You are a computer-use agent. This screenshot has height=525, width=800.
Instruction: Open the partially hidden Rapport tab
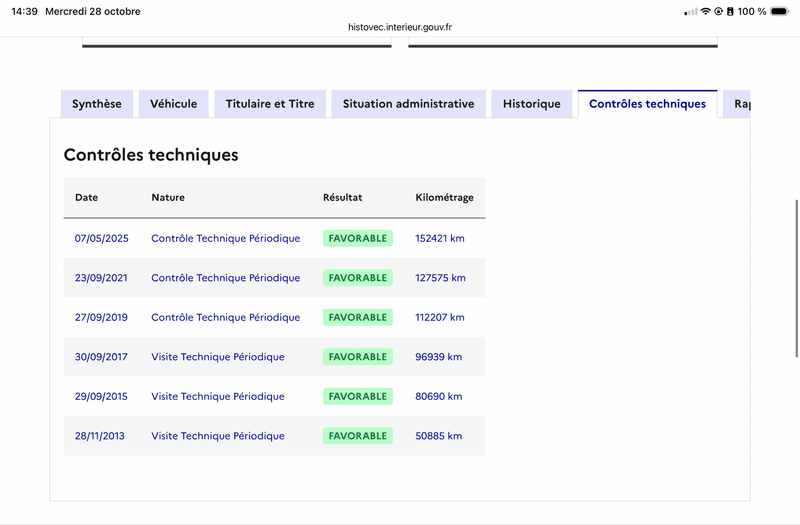pyautogui.click(x=737, y=104)
